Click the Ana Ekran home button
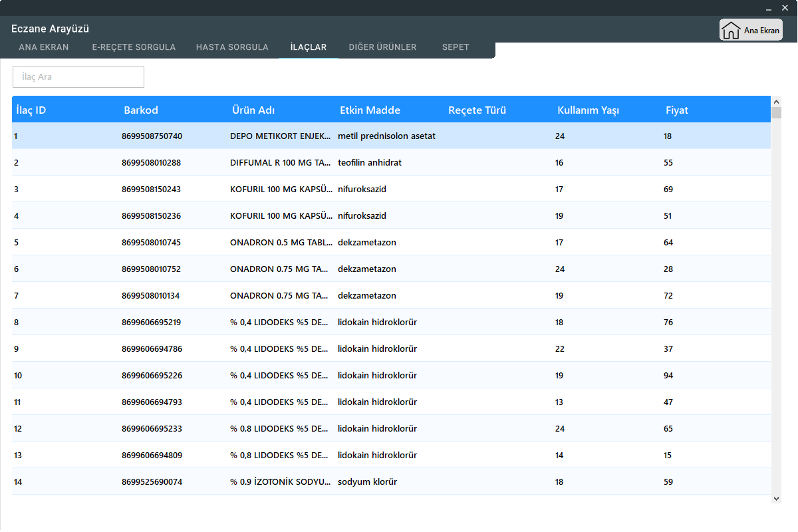The width and height of the screenshot is (798, 532). 751,30
